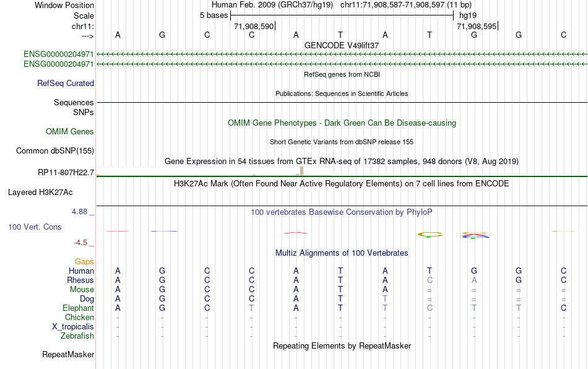Select the Dog species row label
The width and height of the screenshot is (588, 369).
pyautogui.click(x=87, y=299)
